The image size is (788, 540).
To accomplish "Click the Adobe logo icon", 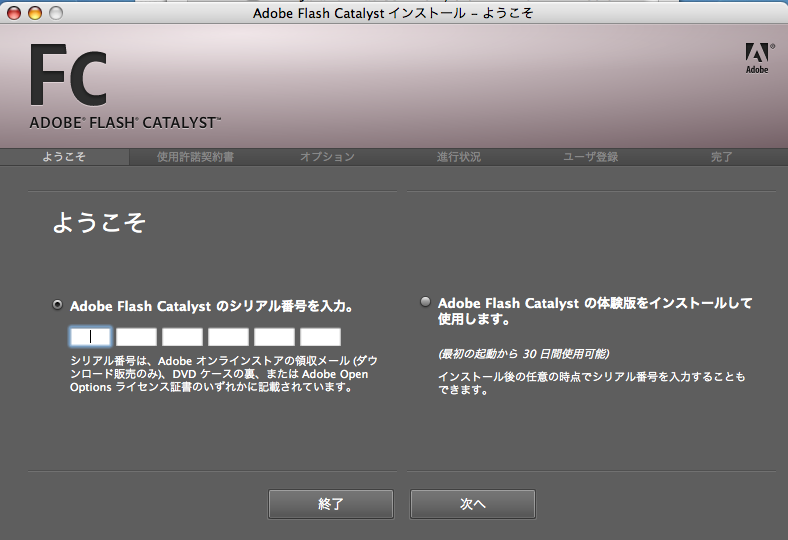I will [758, 58].
